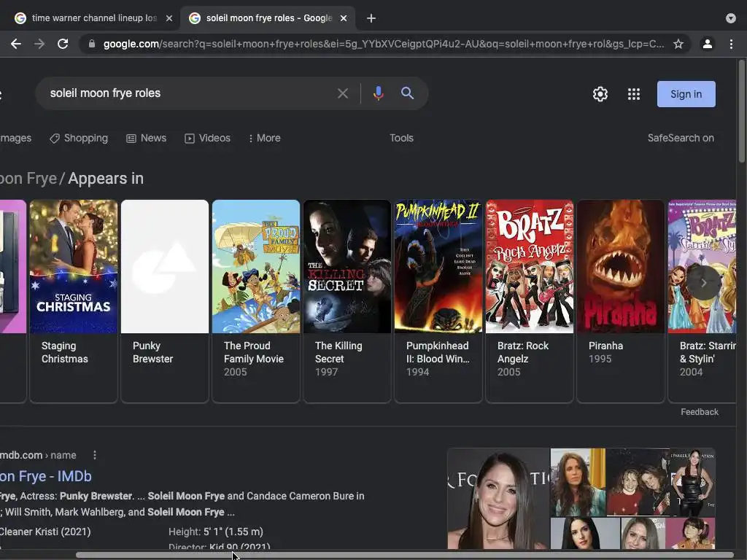Open the IMDb result options dots

[x=95, y=455]
